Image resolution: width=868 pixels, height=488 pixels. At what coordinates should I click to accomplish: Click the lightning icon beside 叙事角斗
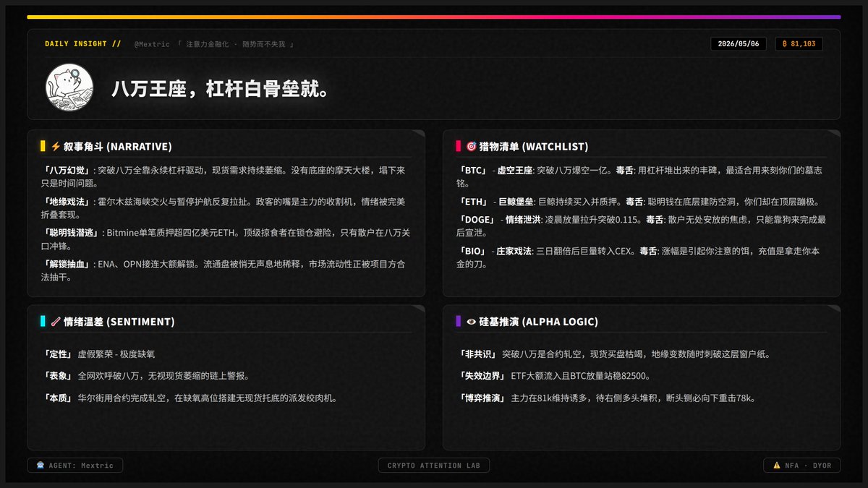pos(56,146)
